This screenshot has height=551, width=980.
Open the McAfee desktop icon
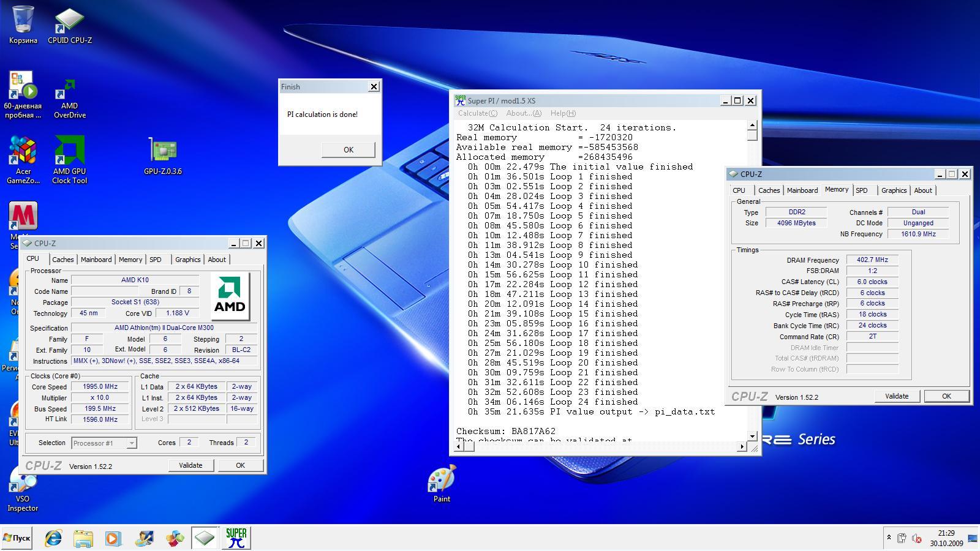(x=23, y=216)
